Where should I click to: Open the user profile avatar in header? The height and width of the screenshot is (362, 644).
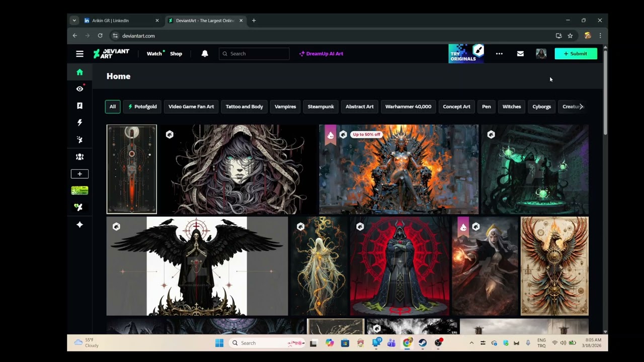tap(541, 54)
